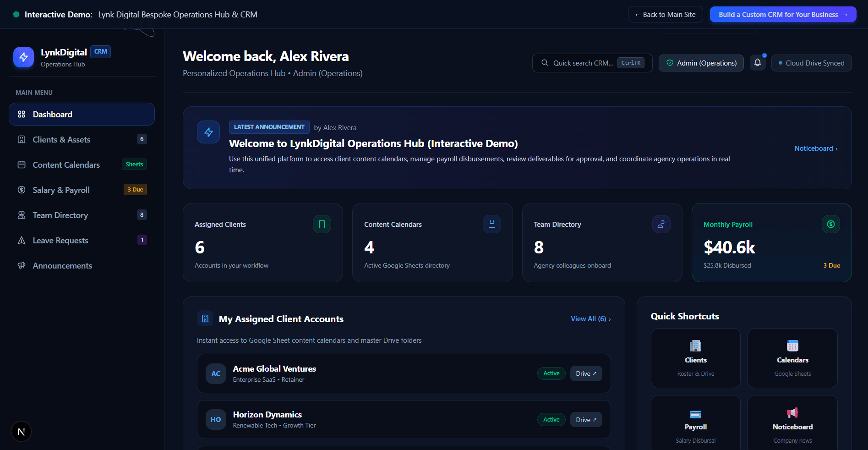Click the HO avatar for Horizon Dynamics
Image resolution: width=868 pixels, height=450 pixels.
click(216, 419)
